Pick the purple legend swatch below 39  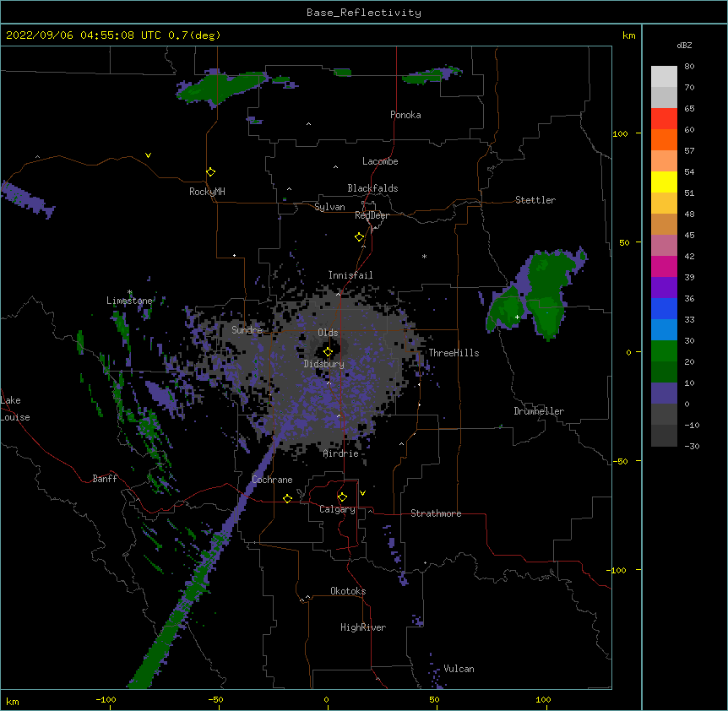(x=664, y=288)
